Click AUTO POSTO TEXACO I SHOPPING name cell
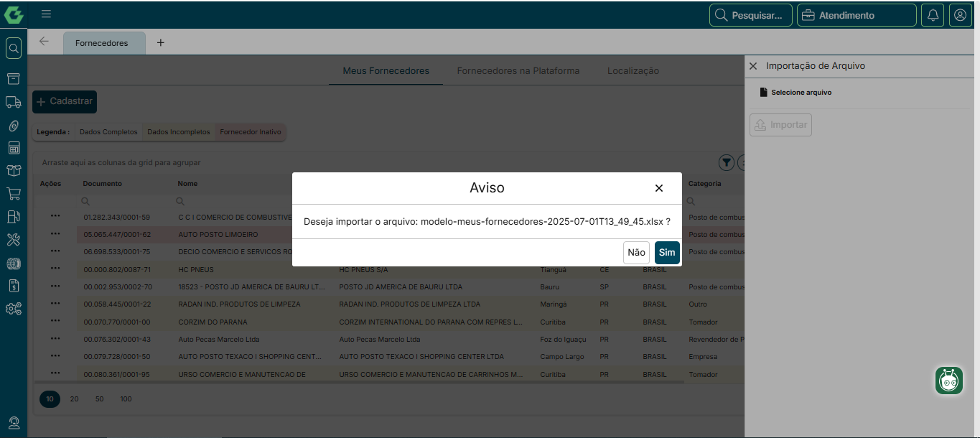The height and width of the screenshot is (438, 980). 249,357
